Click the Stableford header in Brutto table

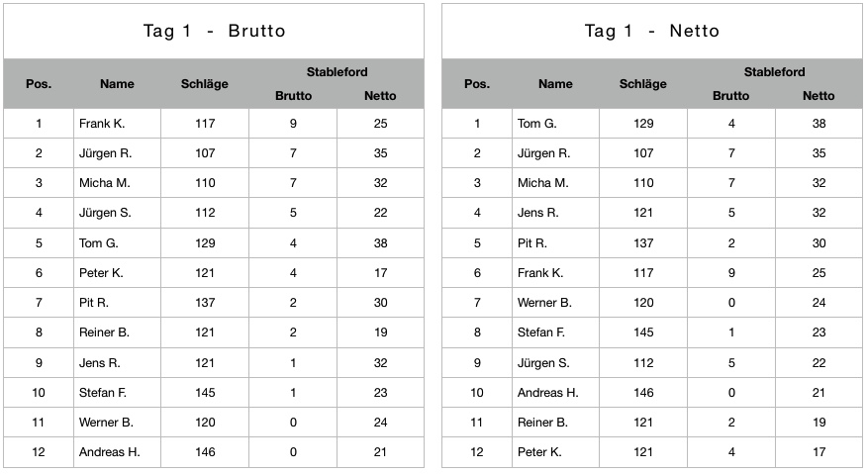[337, 72]
